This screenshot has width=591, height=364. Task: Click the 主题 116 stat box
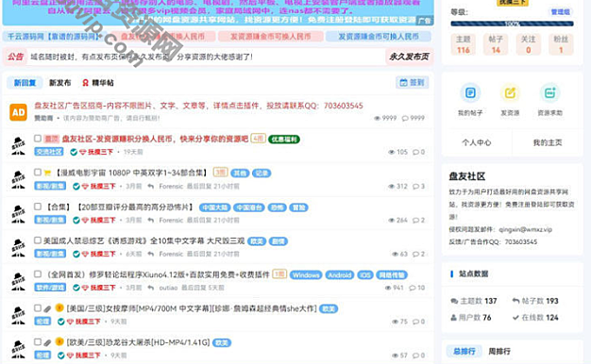[464, 44]
